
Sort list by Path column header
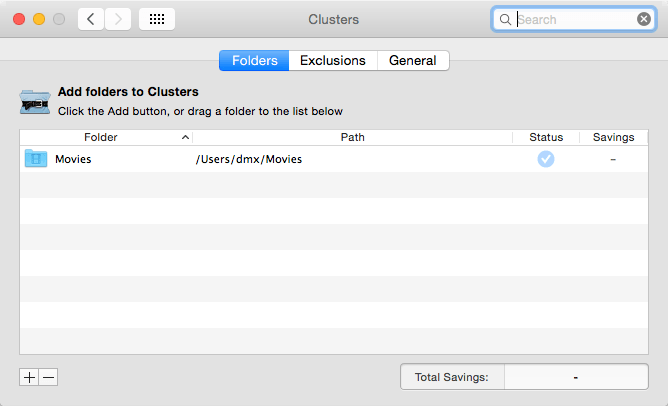(352, 137)
